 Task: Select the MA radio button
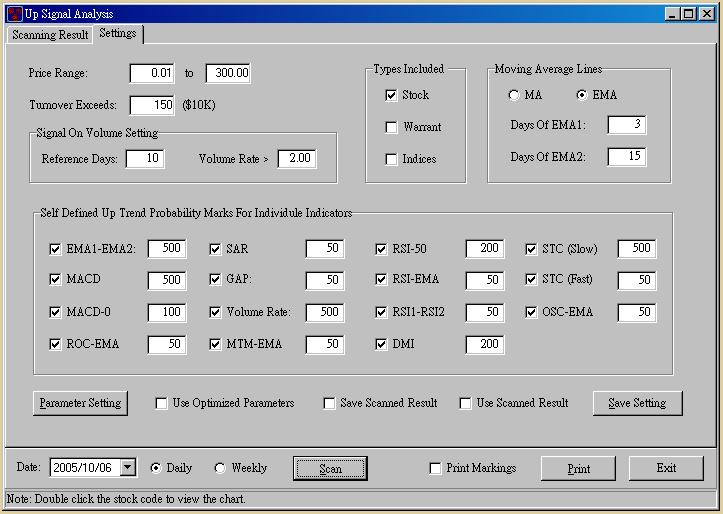coord(514,95)
